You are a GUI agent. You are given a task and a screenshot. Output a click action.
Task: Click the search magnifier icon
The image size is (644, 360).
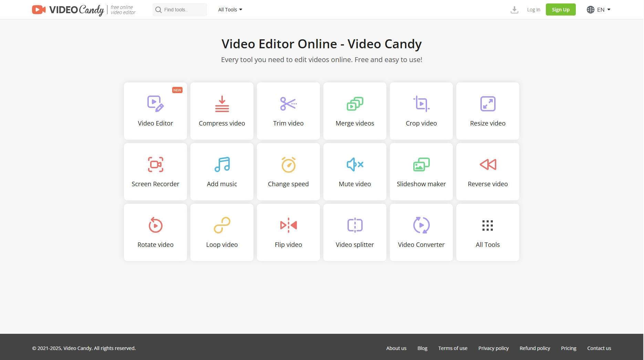[158, 10]
